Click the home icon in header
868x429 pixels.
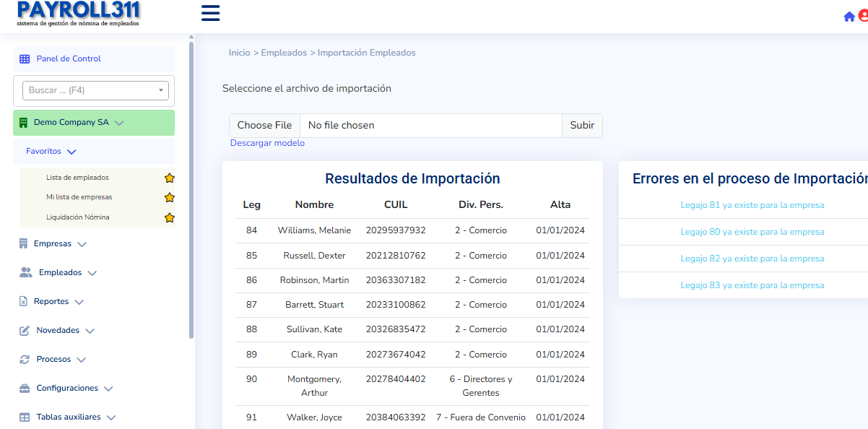tap(849, 17)
